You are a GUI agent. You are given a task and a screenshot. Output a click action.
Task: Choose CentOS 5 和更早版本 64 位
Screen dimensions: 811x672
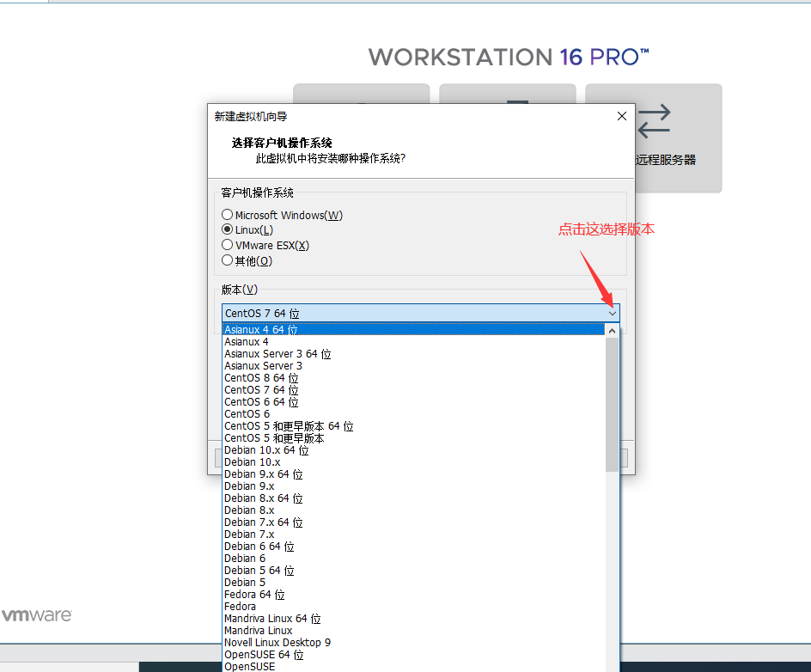(x=413, y=425)
